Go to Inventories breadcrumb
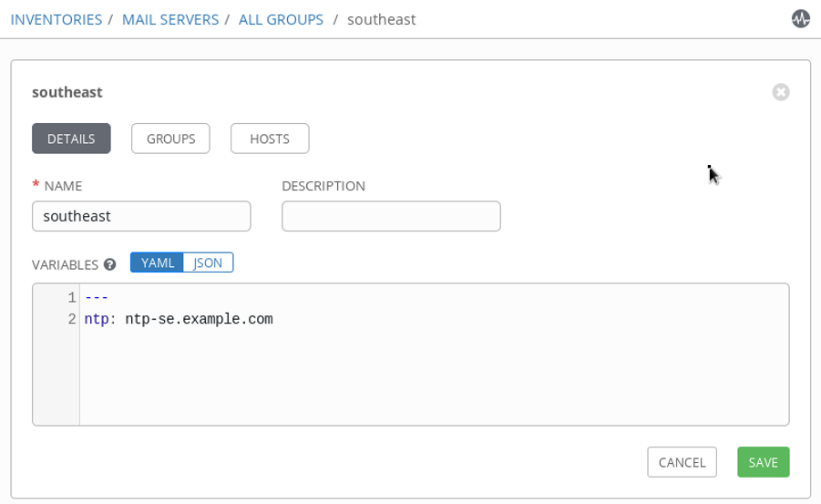The width and height of the screenshot is (821, 504). 56,19
